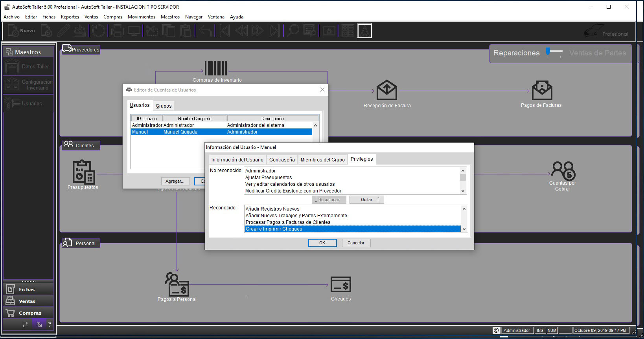Viewport: 644px width, 339px height.
Task: Select the Administrador user row
Action: pos(221,125)
